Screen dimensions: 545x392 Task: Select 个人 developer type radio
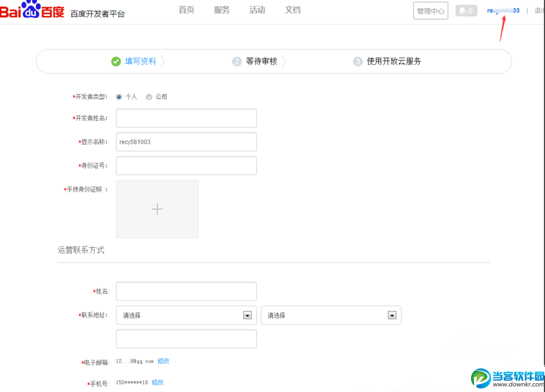119,97
